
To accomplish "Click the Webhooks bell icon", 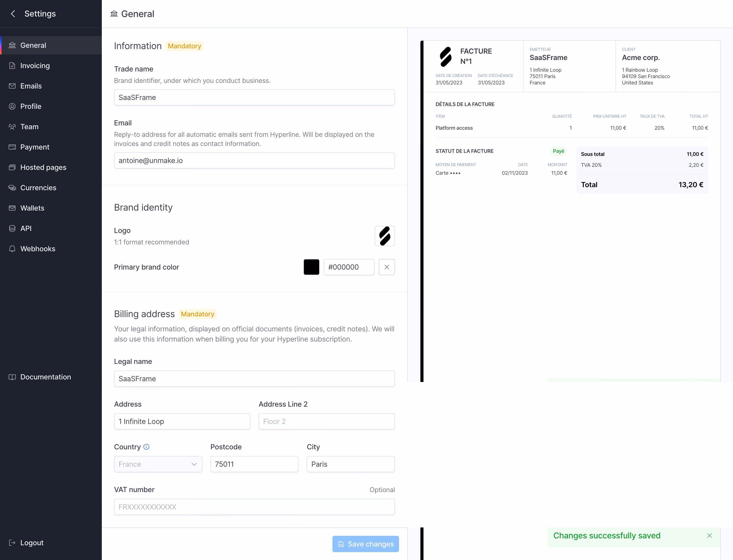I will pos(12,249).
